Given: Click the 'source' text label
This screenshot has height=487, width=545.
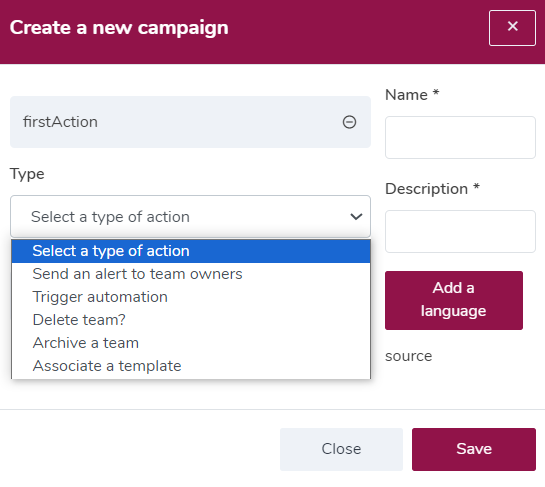Looking at the screenshot, I should coord(408,356).
